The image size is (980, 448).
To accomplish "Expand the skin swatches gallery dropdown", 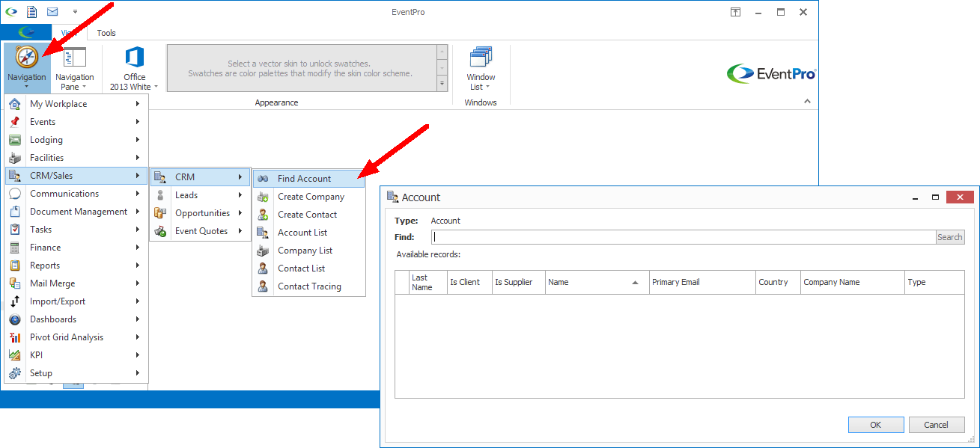I will tap(442, 84).
